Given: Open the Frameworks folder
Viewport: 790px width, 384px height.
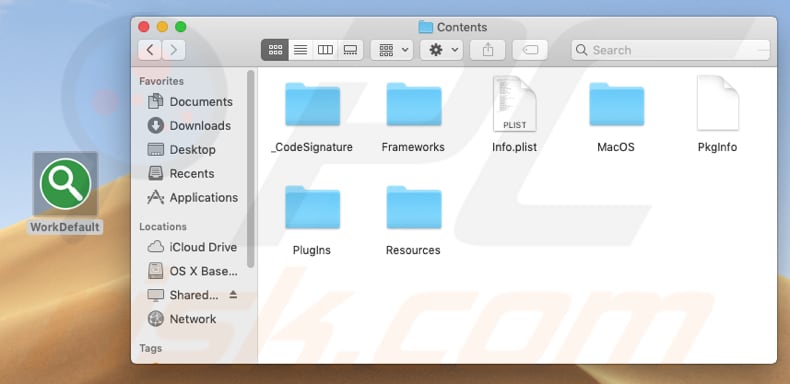Looking at the screenshot, I should [414, 104].
